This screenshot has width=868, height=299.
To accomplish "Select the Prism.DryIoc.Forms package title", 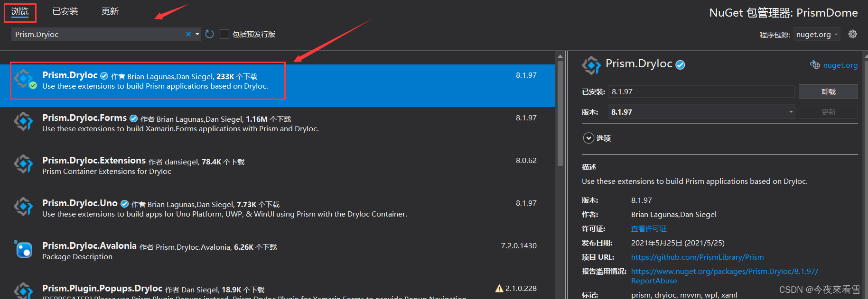I will click(84, 118).
